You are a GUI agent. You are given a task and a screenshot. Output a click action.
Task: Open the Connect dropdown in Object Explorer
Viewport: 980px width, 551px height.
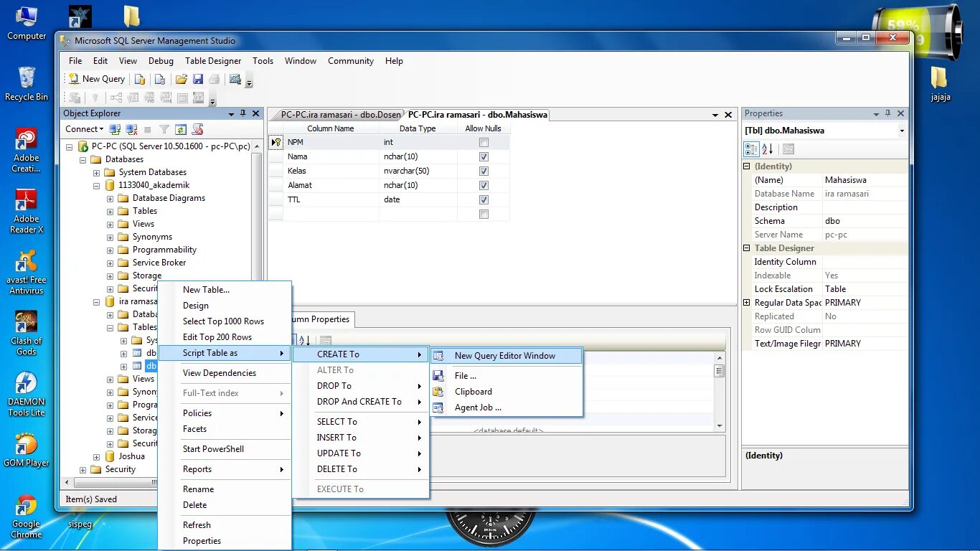tap(84, 129)
